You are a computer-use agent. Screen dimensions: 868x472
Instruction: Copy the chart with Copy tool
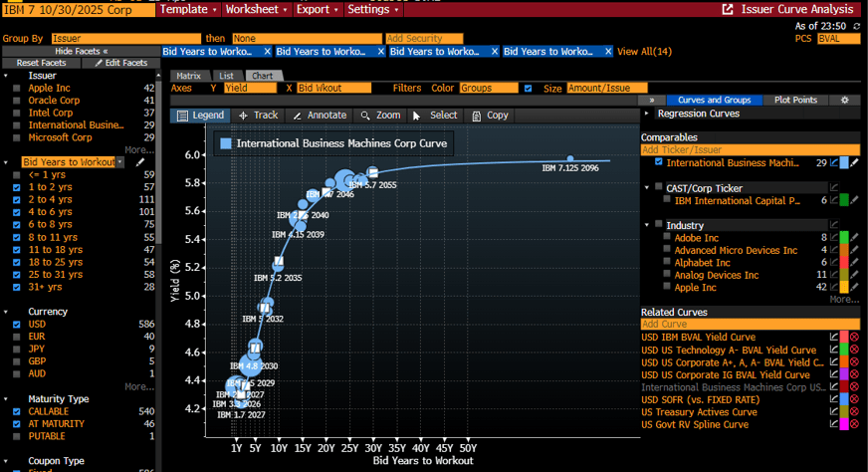click(490, 116)
